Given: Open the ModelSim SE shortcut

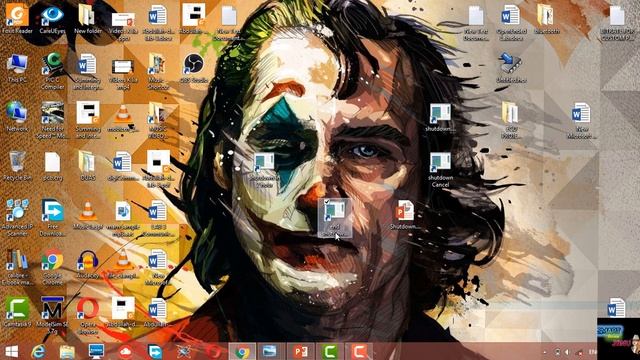Looking at the screenshot, I should (x=52, y=315).
